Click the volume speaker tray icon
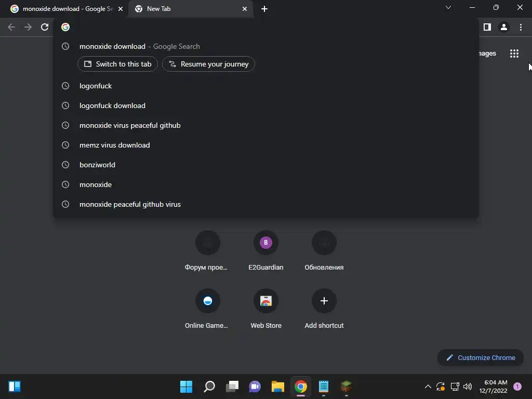The width and height of the screenshot is (532, 399). point(468,387)
